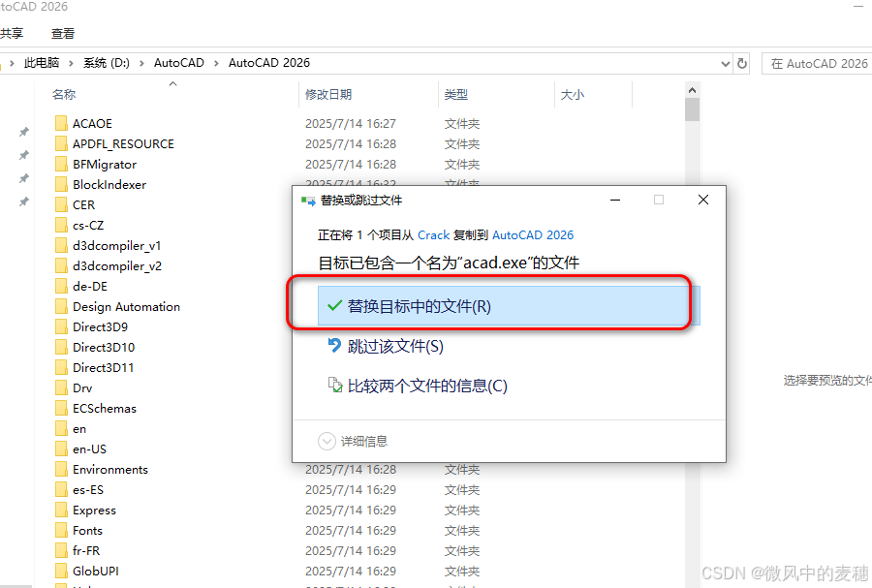This screenshot has height=588, width=872.
Task: Open the 共享 ribbon tab
Action: 12,33
